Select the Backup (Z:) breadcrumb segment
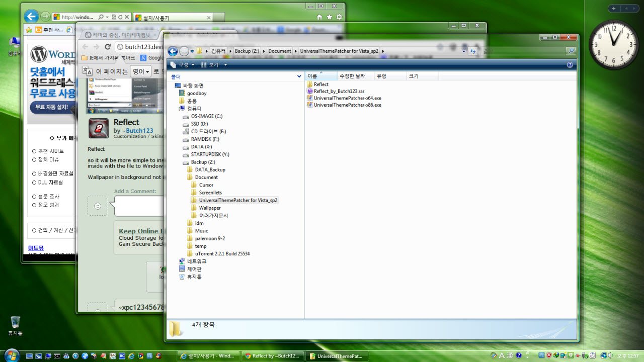The image size is (644, 362). point(247,51)
